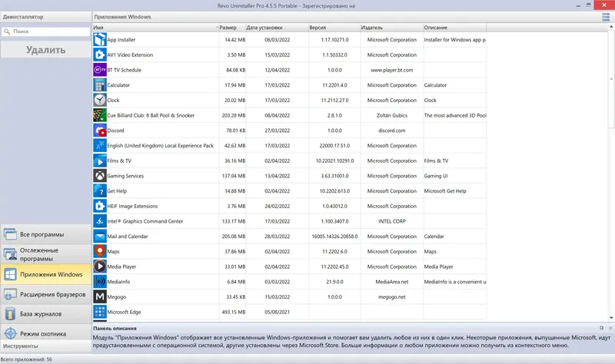
Task: Open Режим охотника hunter mode
Action: 46,333
